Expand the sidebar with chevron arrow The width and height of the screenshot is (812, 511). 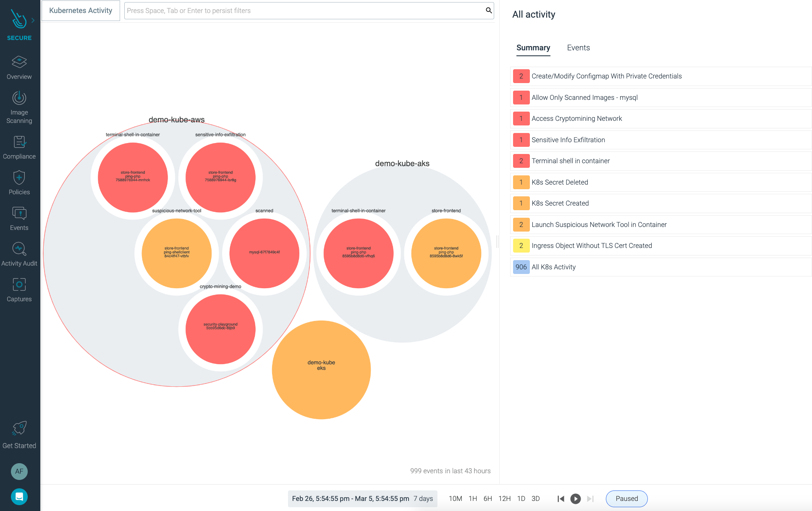tap(33, 20)
